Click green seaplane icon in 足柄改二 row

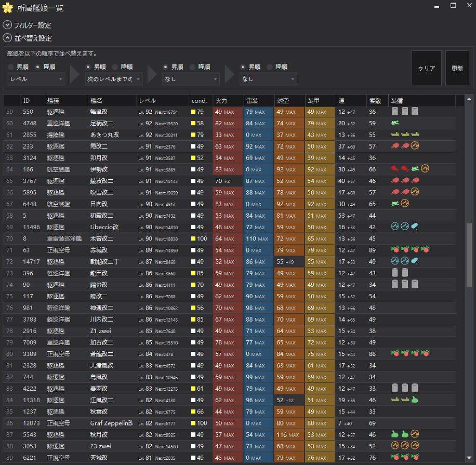pos(395,123)
